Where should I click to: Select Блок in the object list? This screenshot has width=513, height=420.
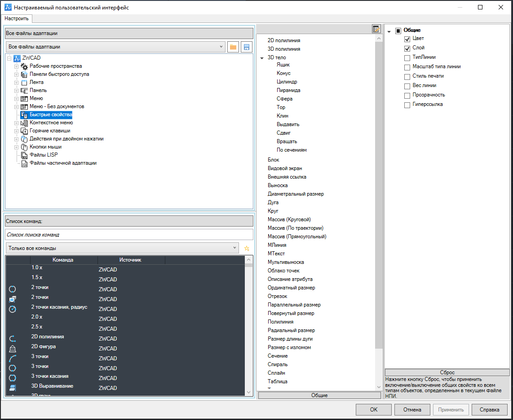(274, 160)
